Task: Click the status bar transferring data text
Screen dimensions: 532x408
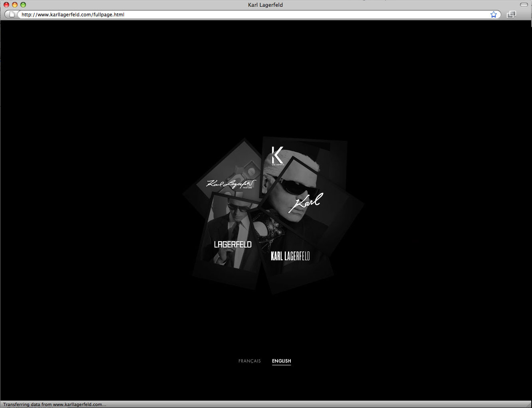Action: (x=55, y=404)
